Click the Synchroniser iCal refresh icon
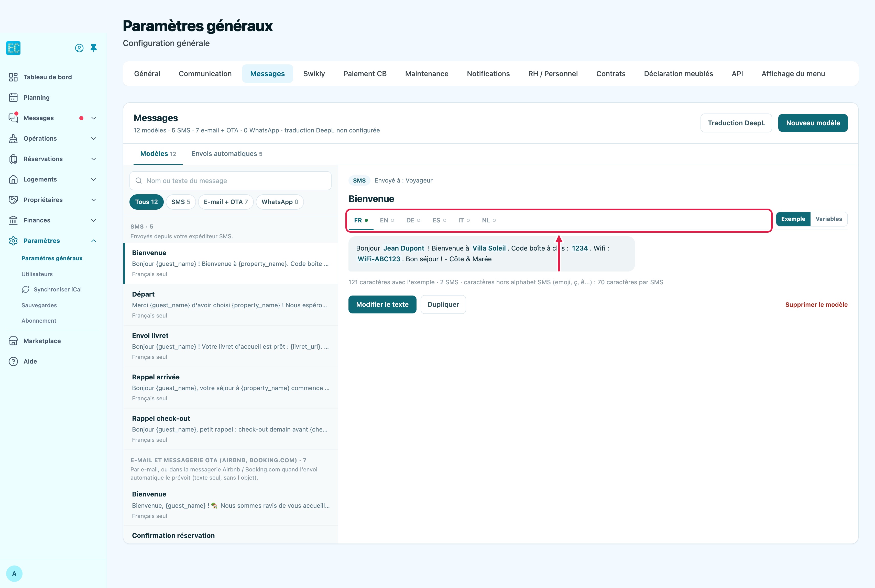 tap(26, 289)
